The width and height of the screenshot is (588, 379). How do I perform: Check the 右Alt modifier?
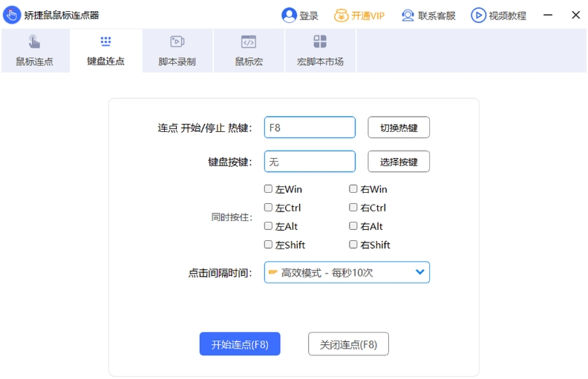coord(353,225)
